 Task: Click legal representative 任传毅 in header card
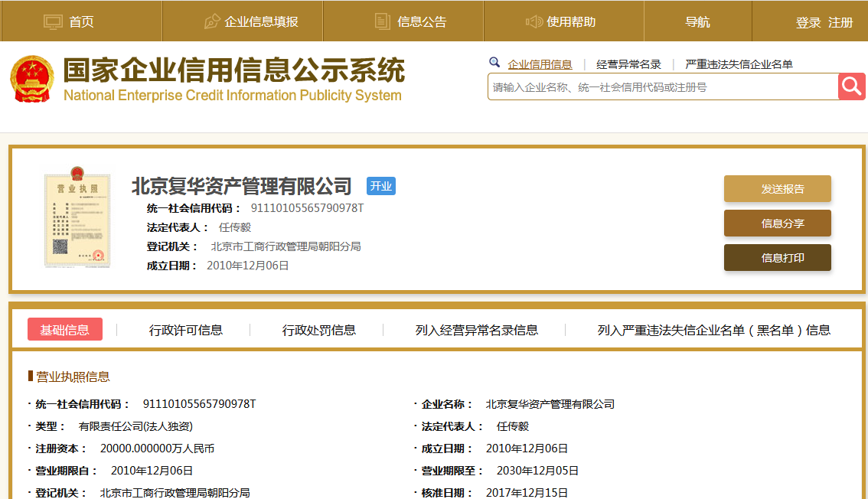tap(235, 227)
